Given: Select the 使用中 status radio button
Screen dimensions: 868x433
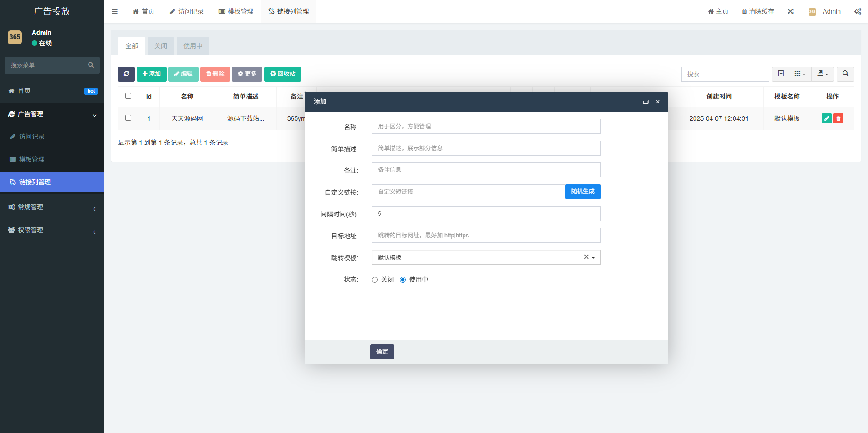Looking at the screenshot, I should 403,280.
